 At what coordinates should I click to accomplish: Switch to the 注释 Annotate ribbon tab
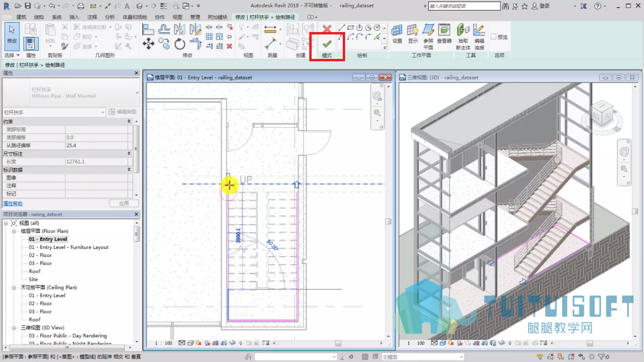(92, 17)
